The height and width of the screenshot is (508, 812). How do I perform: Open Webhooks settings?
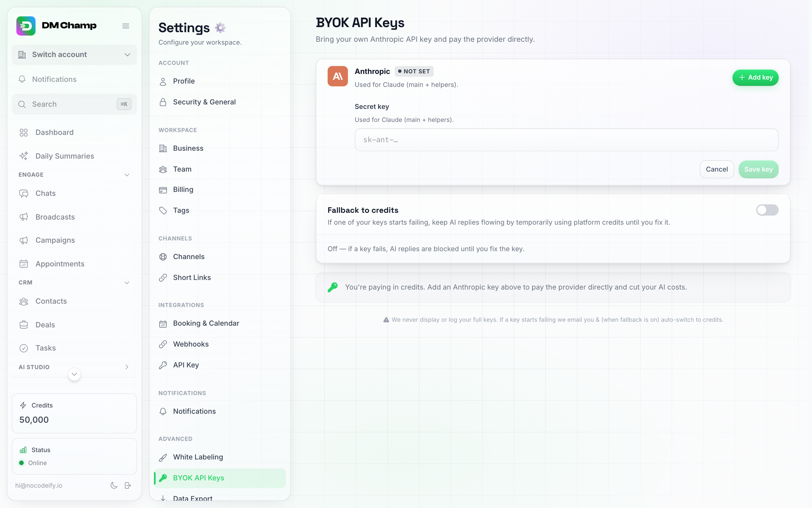220,344
